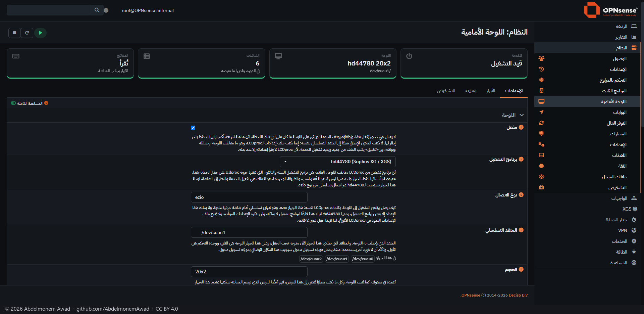
Task: Switch to the الأزرار tab
Action: (491, 91)
